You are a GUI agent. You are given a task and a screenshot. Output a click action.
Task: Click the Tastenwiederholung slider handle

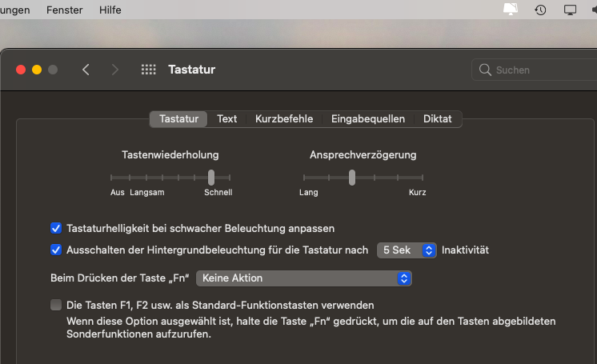pos(211,177)
